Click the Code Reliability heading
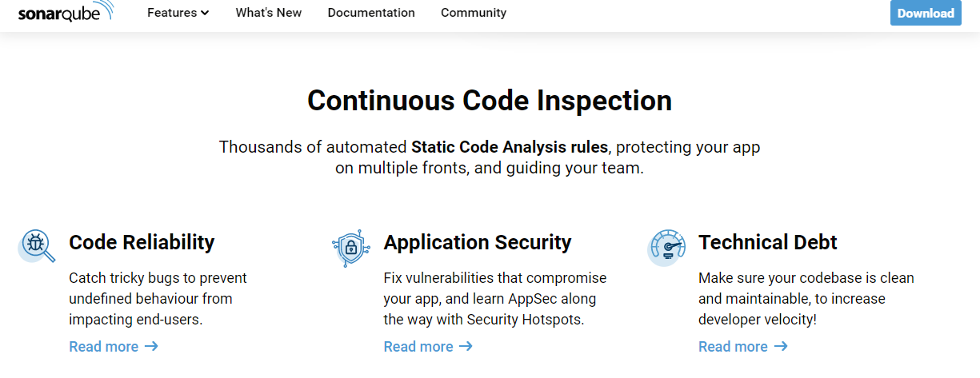The height and width of the screenshot is (378, 980). pyautogui.click(x=142, y=242)
